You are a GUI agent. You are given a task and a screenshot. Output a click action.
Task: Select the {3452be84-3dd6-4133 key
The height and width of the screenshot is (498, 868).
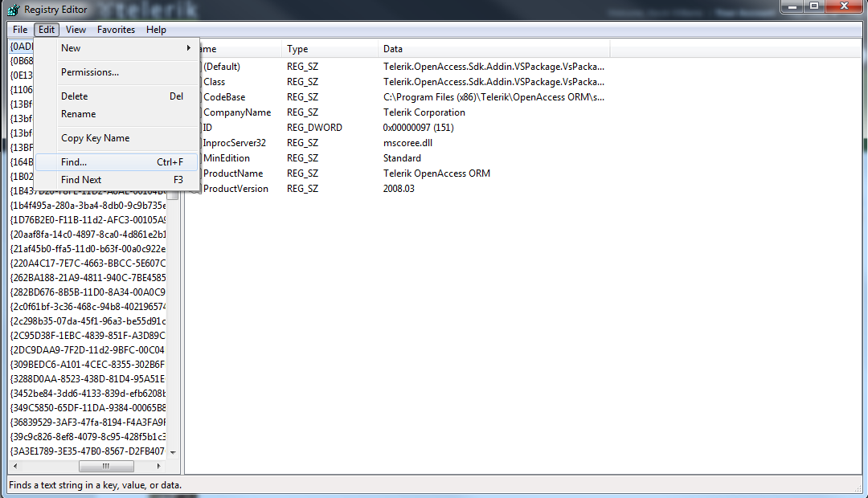click(x=88, y=394)
